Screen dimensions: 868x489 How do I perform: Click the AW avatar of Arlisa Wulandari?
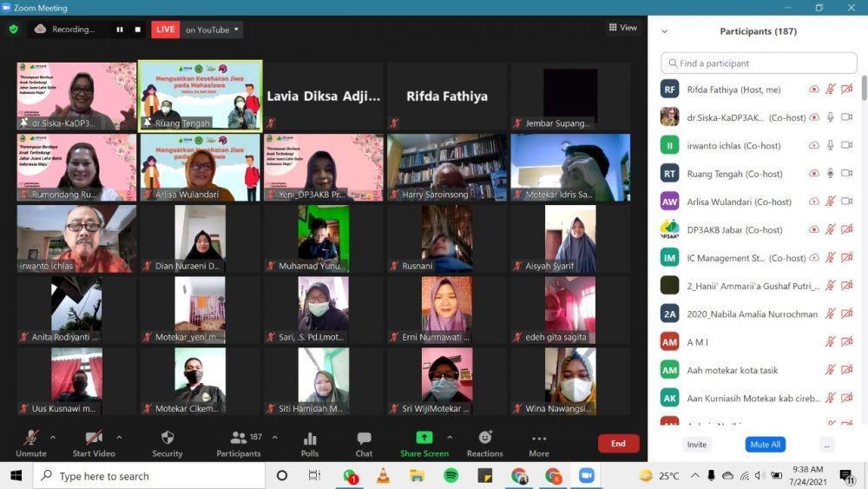pos(670,202)
